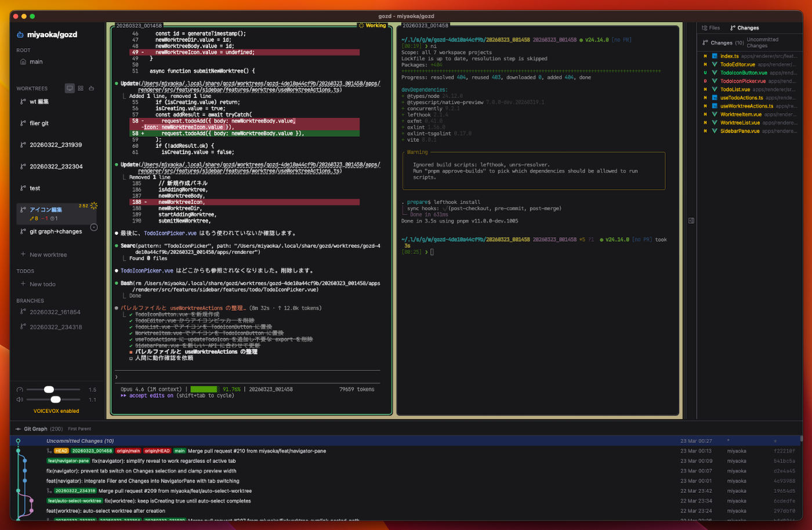Click the circled dot icon beside git graph→changes
812x530 pixels.
pos(94,227)
